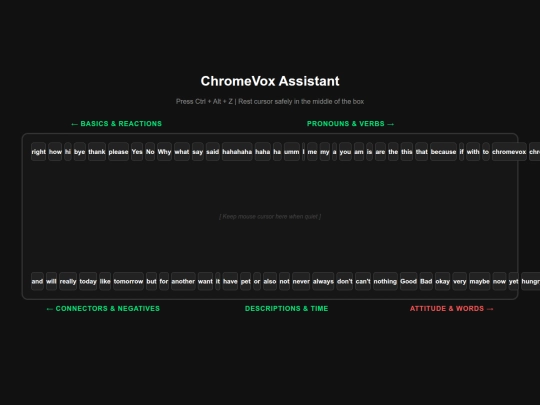Select the 'maybe' word button
540x405 pixels.
[479, 281]
